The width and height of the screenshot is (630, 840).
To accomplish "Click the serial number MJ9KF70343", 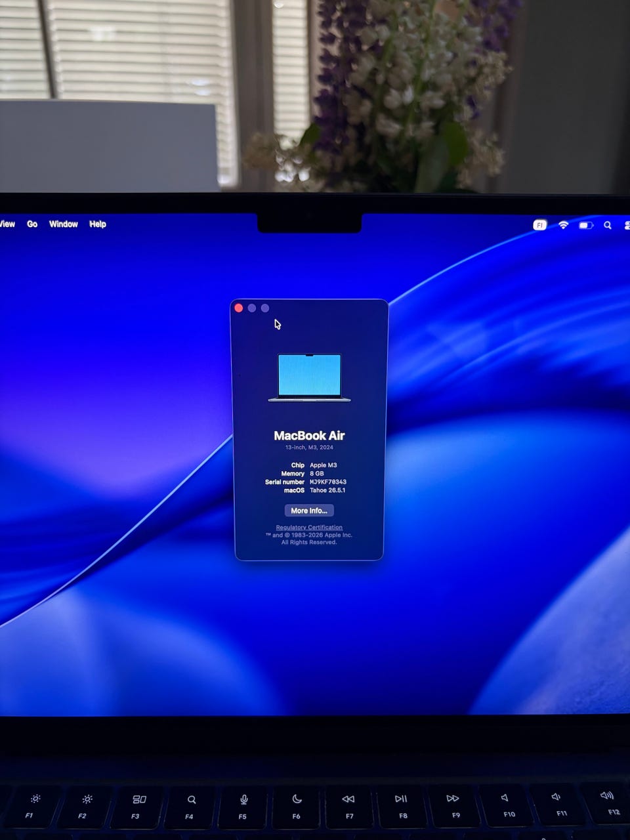I will click(328, 482).
